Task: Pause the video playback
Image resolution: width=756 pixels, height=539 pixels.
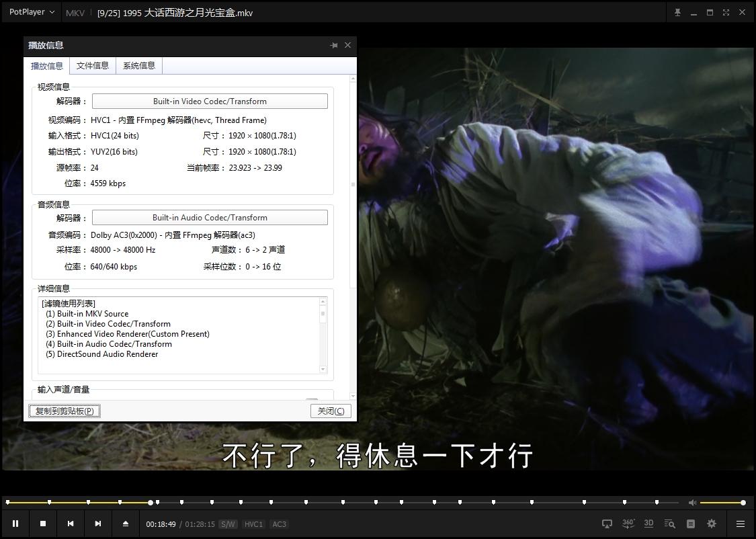Action: [15, 524]
